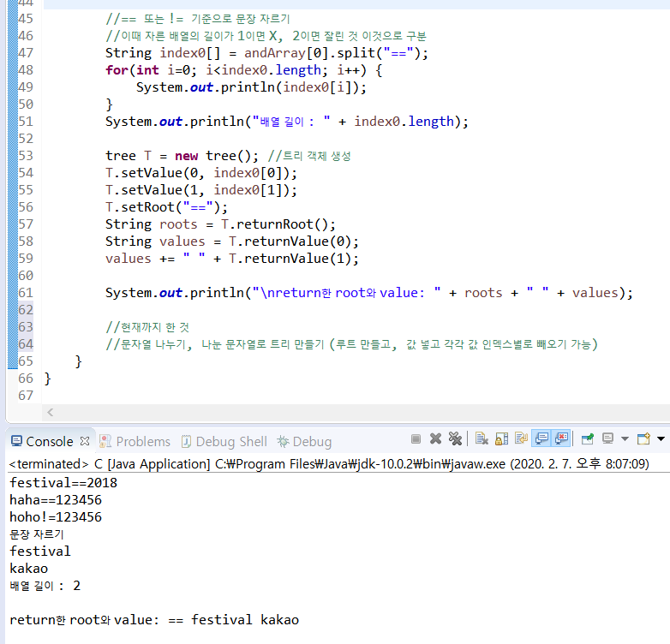Click the comment '//현재까지 한 것'
The width and height of the screenshot is (670, 644).
(147, 327)
